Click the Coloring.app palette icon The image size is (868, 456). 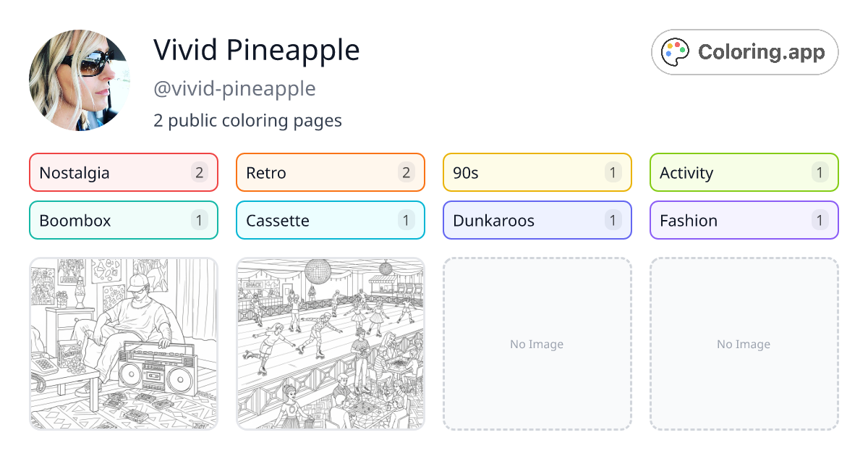click(674, 51)
